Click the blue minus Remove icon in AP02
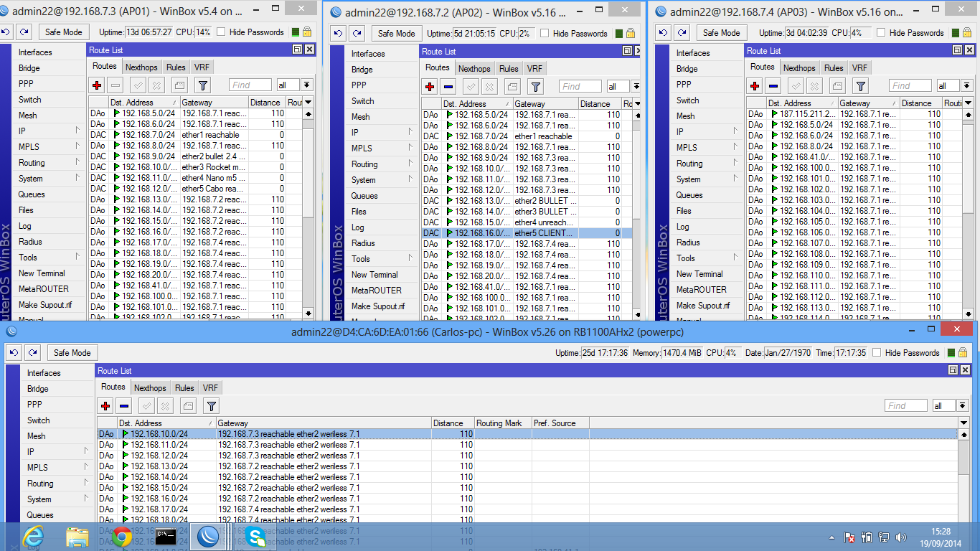This screenshot has height=551, width=980. 448,87
